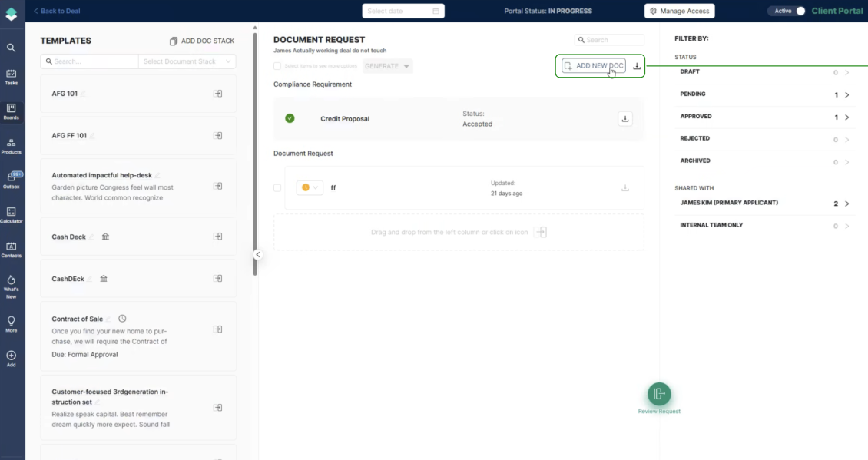
Task: Add AFG 101 template to request
Action: pyautogui.click(x=218, y=94)
